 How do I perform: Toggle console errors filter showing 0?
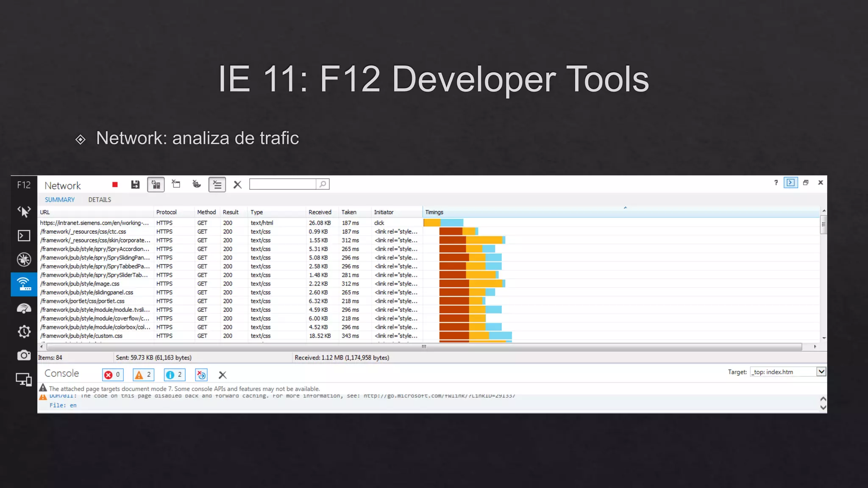[x=113, y=375]
